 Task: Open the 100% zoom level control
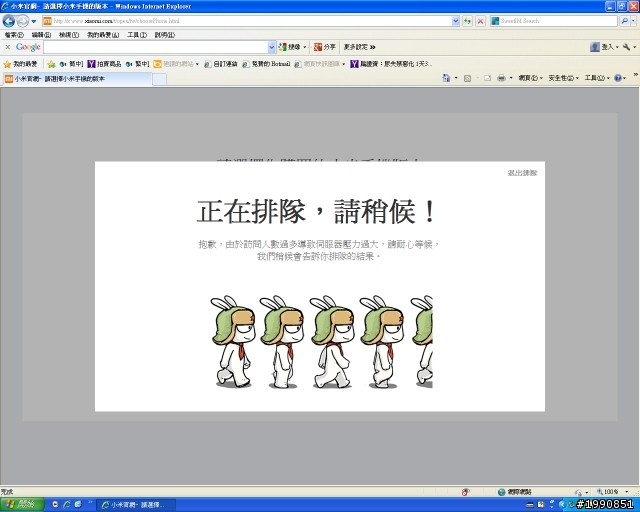coord(612,492)
